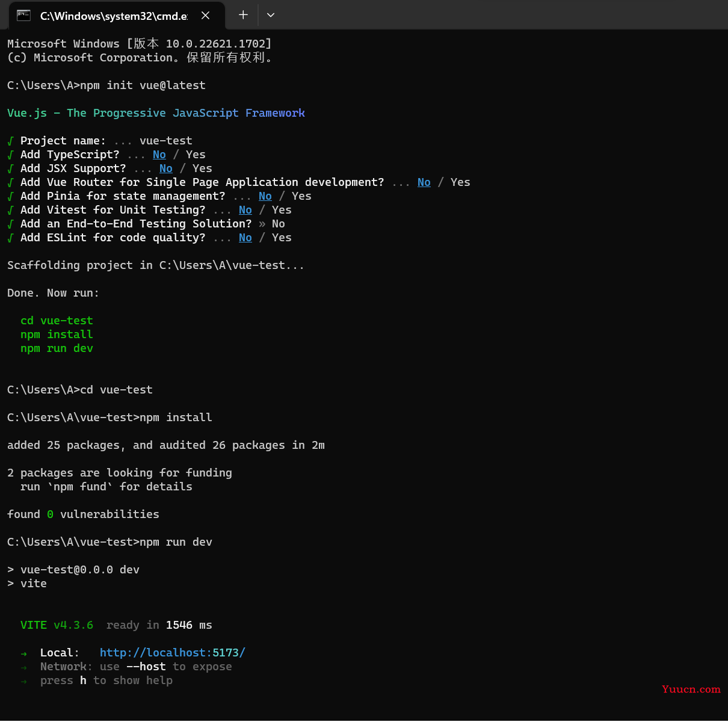The image size is (728, 722).
Task: Select 'No' on the Add Vitest prompt
Action: [245, 210]
